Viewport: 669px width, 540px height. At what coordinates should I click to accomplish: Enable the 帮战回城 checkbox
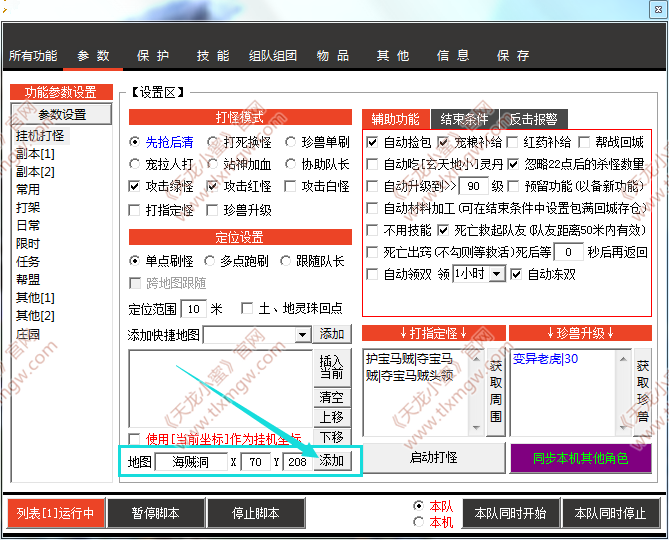point(584,142)
